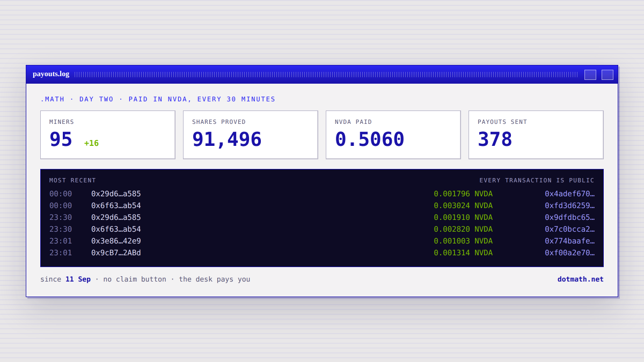644x362 pixels.
Task: Click the 00:00 time of the 0.003024 payout
Action: click(61, 205)
